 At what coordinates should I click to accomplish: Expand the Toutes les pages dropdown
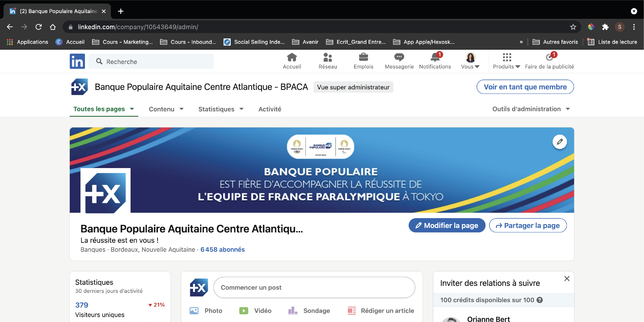tap(104, 109)
